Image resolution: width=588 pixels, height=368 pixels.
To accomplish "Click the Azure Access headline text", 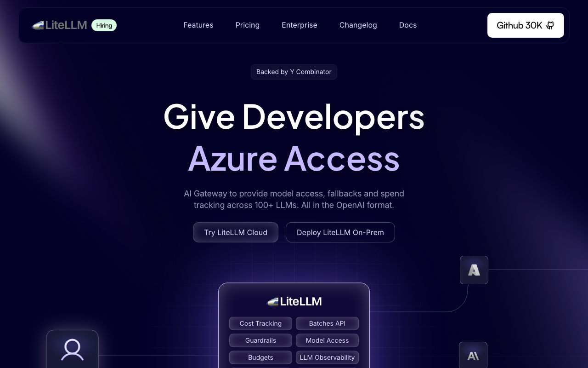I will 294,159.
